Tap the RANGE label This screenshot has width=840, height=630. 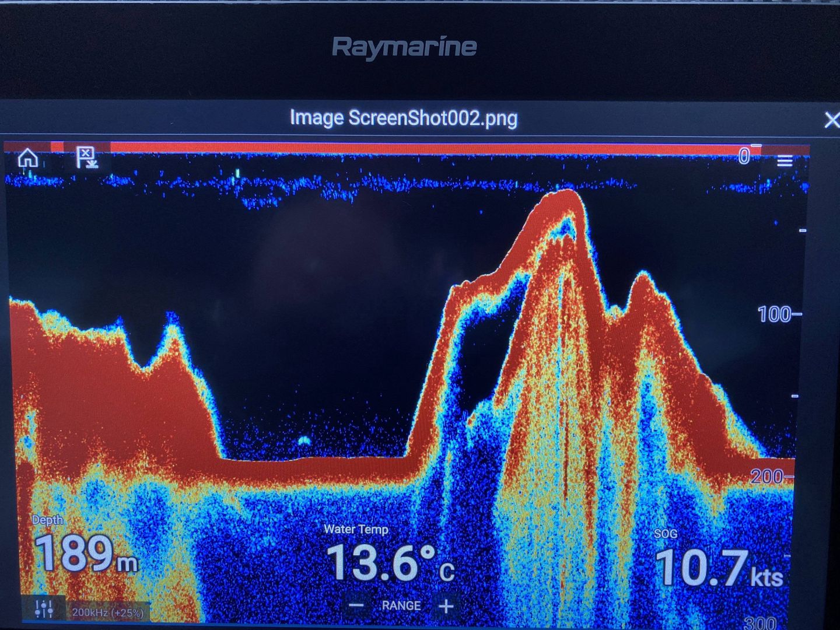[x=401, y=605]
